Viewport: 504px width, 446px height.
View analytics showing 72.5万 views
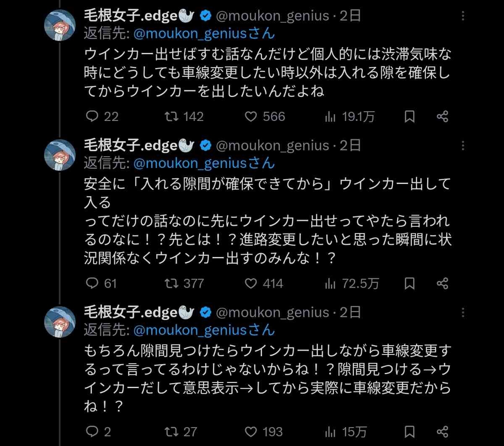(x=331, y=284)
